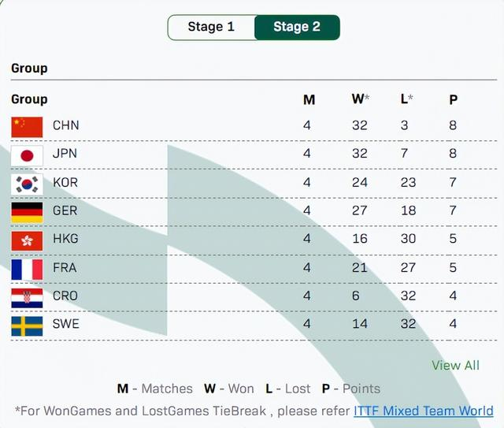Select the CHN team name

(66, 125)
